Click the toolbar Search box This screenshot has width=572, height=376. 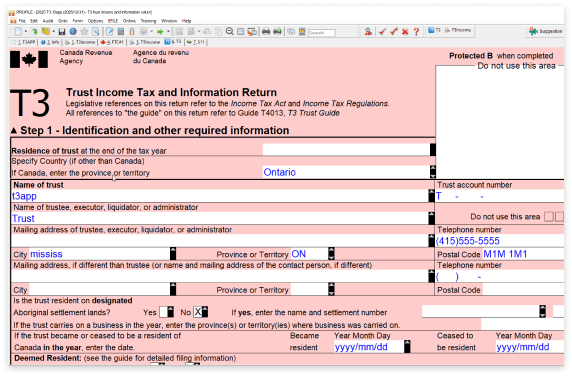pos(321,33)
